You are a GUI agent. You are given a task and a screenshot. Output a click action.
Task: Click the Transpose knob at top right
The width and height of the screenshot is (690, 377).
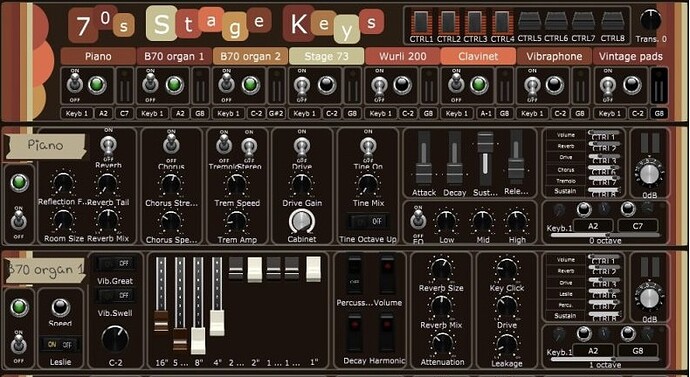pos(650,20)
